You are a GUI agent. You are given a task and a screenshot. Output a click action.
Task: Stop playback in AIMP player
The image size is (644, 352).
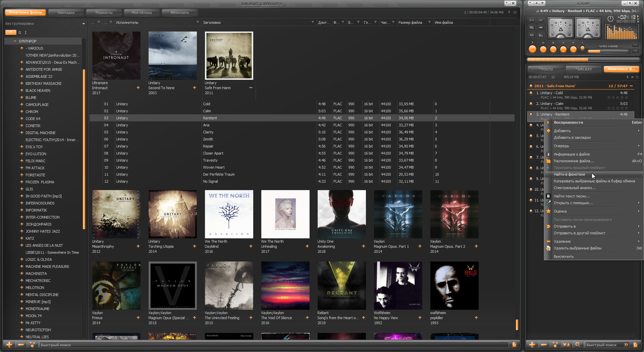pyautogui.click(x=553, y=49)
